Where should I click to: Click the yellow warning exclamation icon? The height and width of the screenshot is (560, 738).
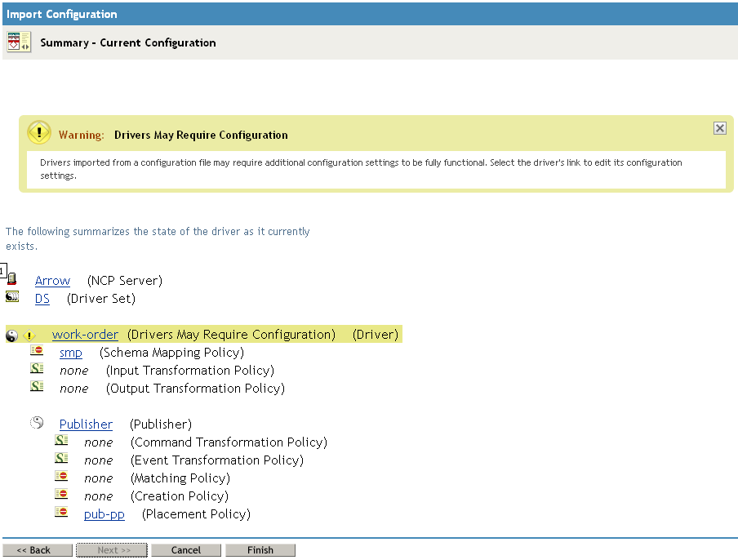pyautogui.click(x=39, y=132)
